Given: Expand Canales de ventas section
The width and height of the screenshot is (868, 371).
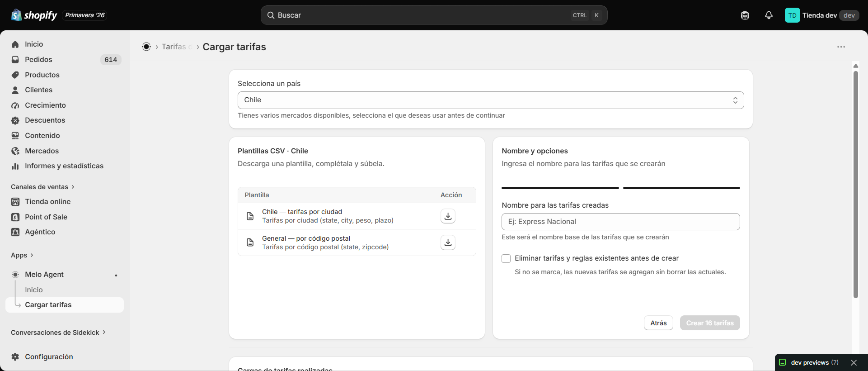Looking at the screenshot, I should tap(42, 187).
